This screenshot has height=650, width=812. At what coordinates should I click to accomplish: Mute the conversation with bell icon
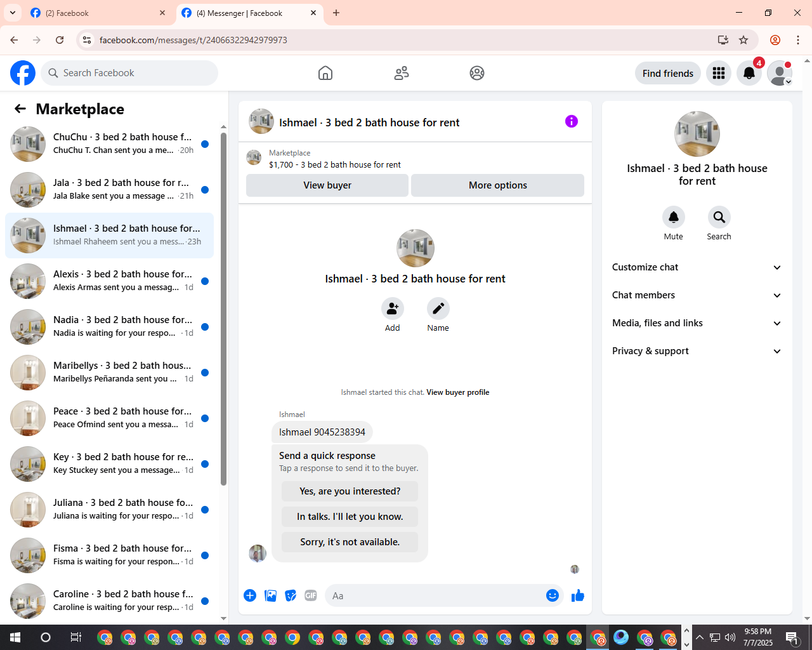tap(674, 217)
